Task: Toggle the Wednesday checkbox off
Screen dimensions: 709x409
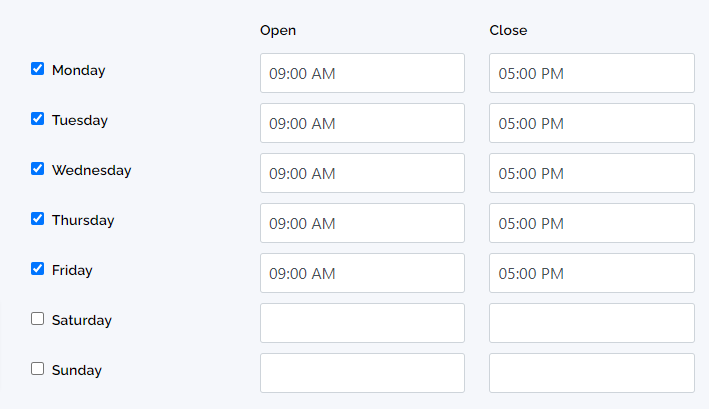Action: point(38,169)
